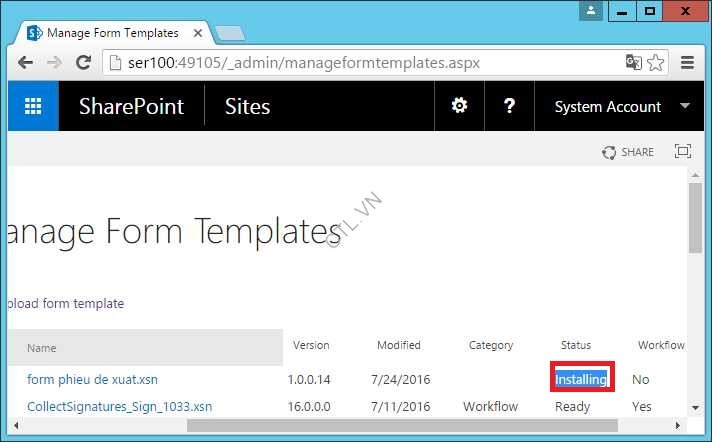Open CollectSignatures_Sign_1033.xsn template
712x442 pixels.
click(x=119, y=407)
